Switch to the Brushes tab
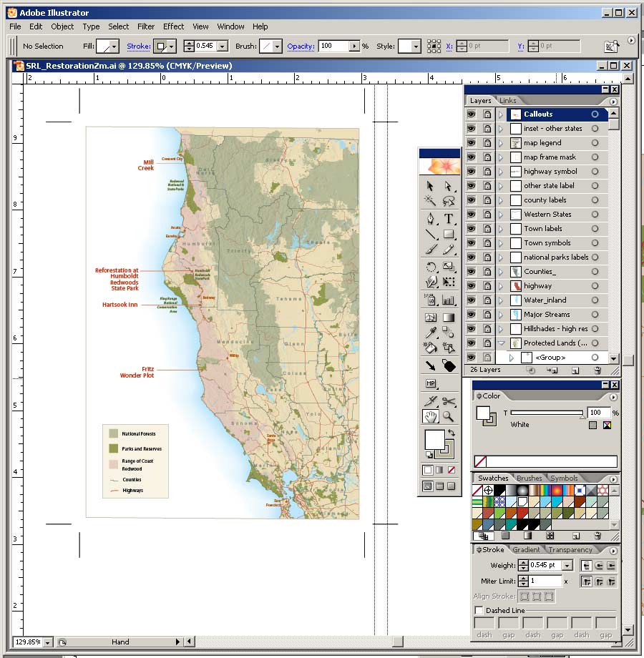This screenshot has width=644, height=658. point(529,478)
